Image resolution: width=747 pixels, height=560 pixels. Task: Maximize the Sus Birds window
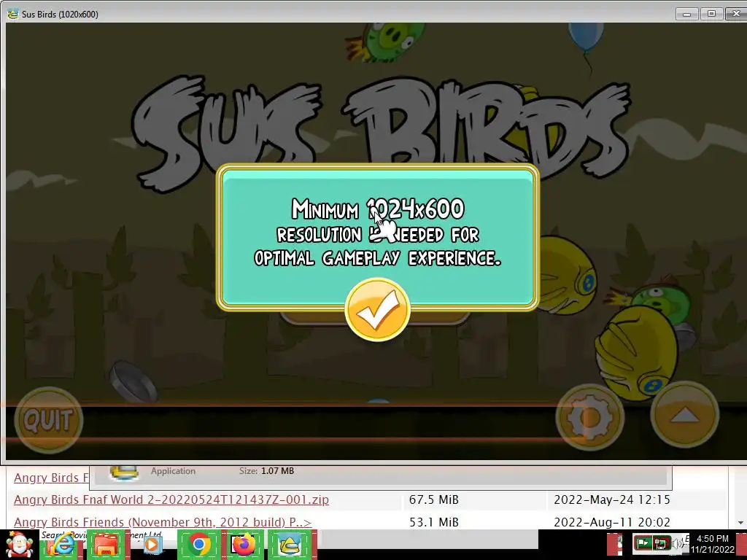(711, 14)
